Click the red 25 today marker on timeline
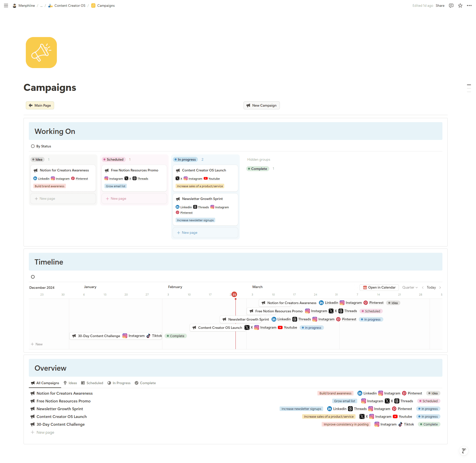This screenshot has height=463, width=476. click(234, 295)
